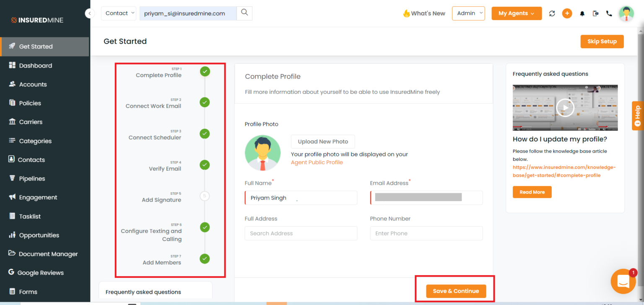The height and width of the screenshot is (305, 644).
Task: Switch to the Engagement section
Action: pos(38,197)
